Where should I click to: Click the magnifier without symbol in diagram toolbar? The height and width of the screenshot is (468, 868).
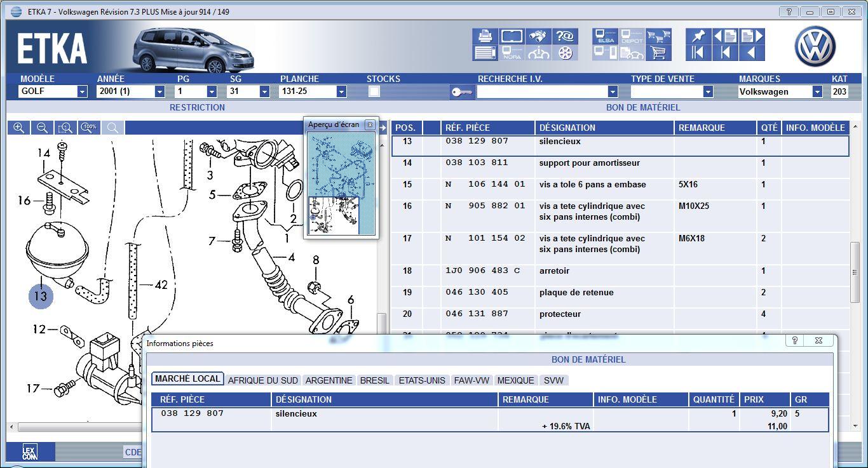(x=112, y=128)
